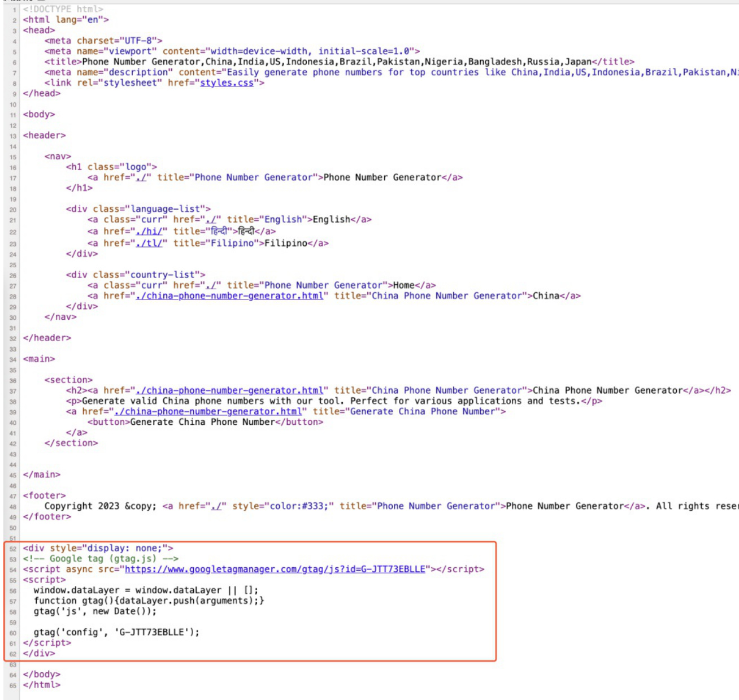This screenshot has width=739, height=700.
Task: Click the opening <body> tag
Action: point(39,114)
